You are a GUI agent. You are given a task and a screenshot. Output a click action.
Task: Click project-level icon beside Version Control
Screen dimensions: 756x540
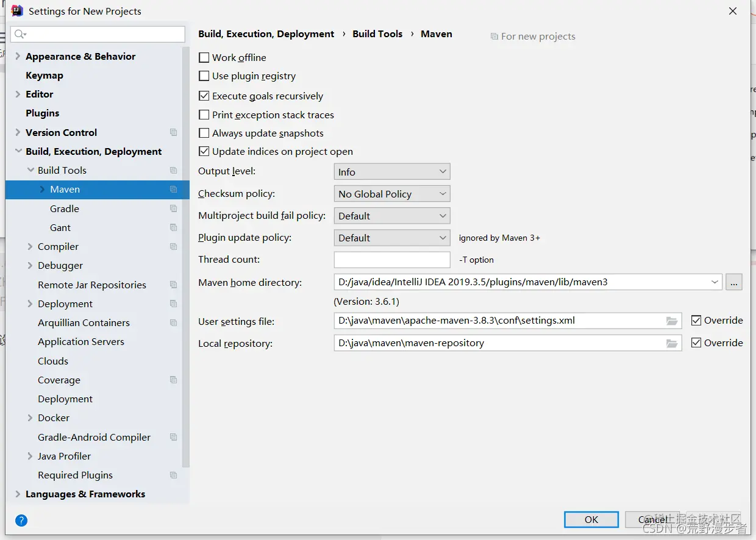[174, 132]
